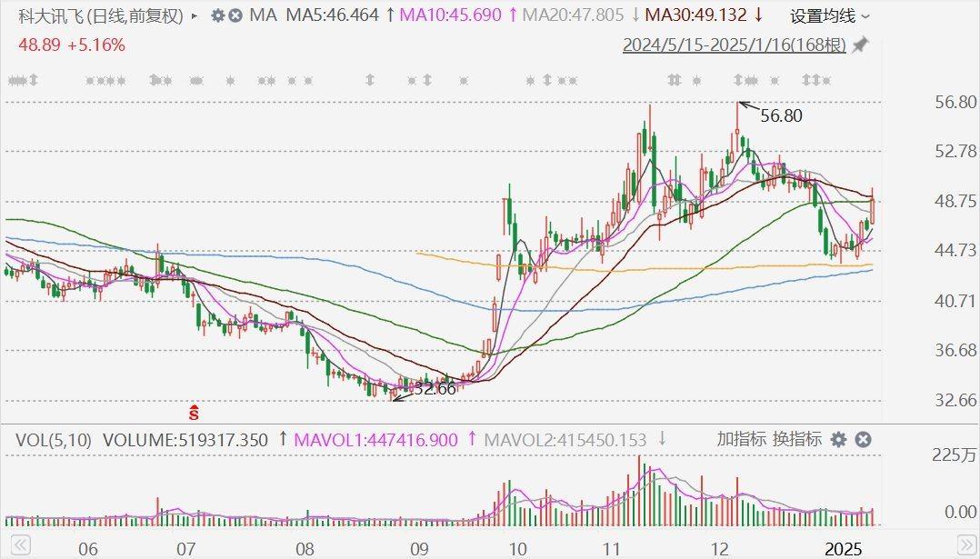Screen dimensions: 980x559
Task: Click 加指标 to add an indicator
Action: pos(741,440)
